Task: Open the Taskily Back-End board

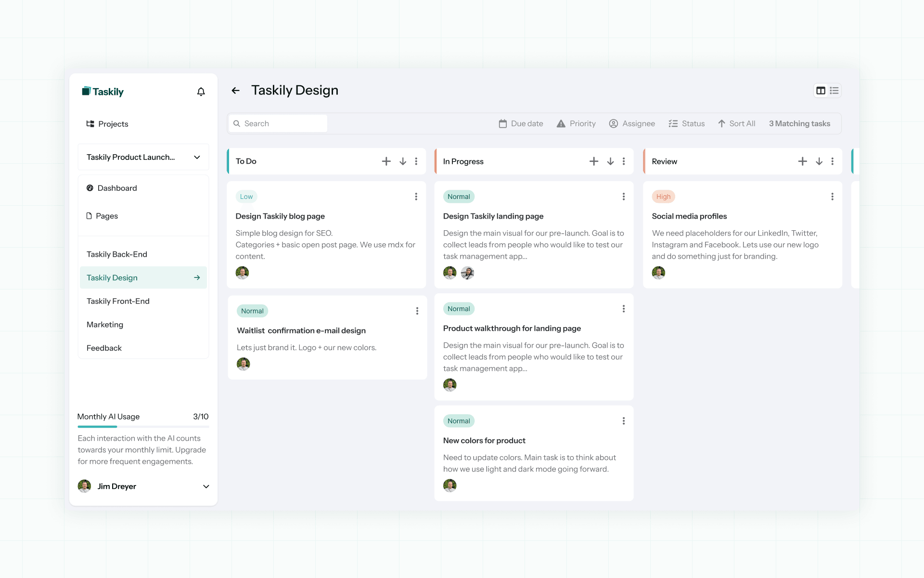Action: [x=117, y=254]
